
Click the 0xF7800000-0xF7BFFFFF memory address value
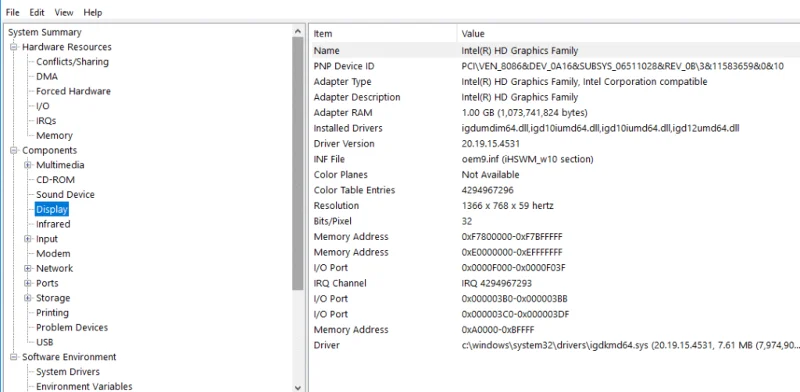click(512, 236)
